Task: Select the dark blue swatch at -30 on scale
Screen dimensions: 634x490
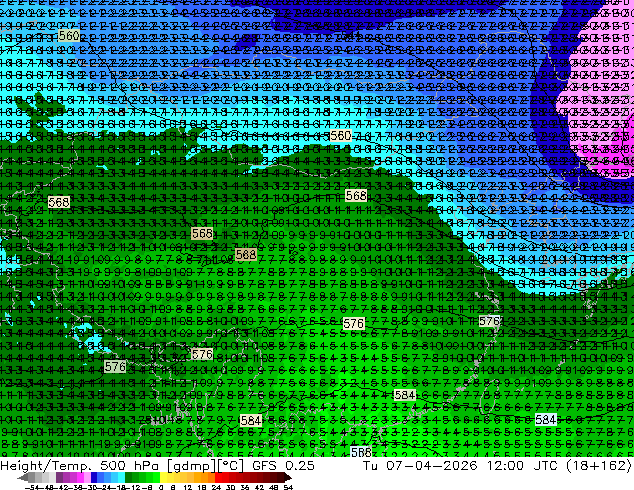Action: (x=94, y=478)
